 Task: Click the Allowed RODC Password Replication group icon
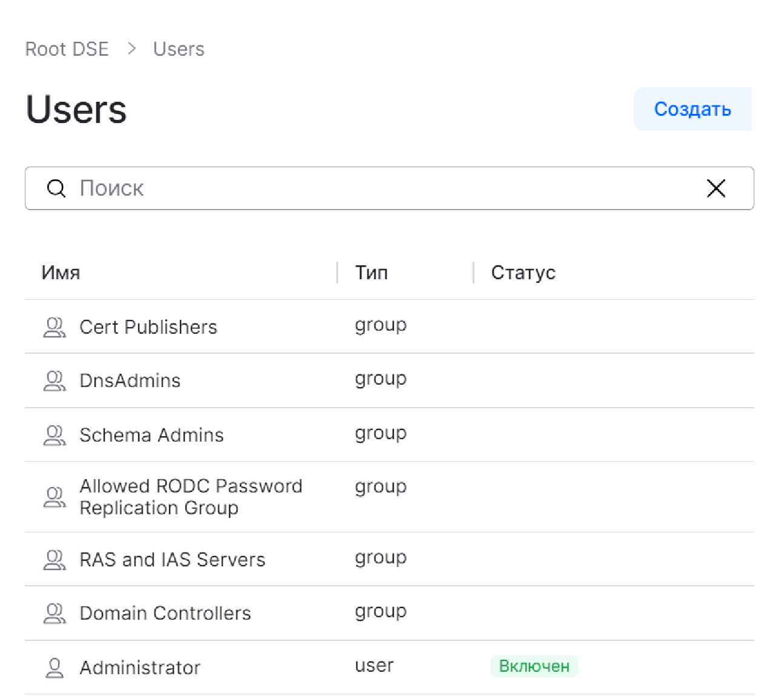click(x=55, y=497)
